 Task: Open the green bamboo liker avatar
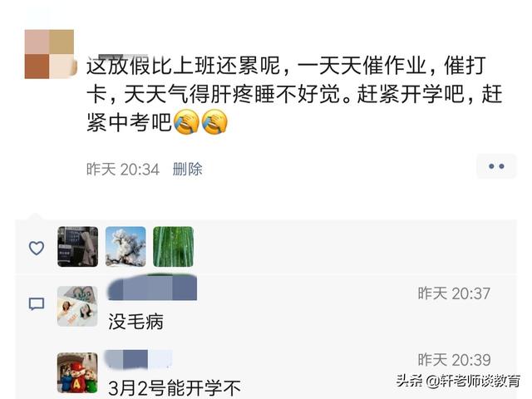(174, 247)
